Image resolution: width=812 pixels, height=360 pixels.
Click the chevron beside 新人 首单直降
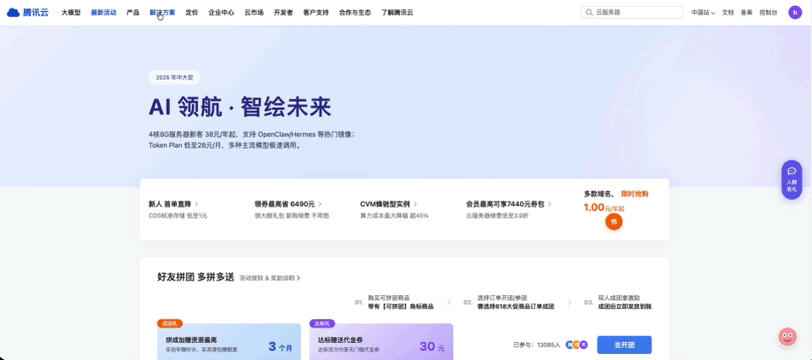(197, 204)
